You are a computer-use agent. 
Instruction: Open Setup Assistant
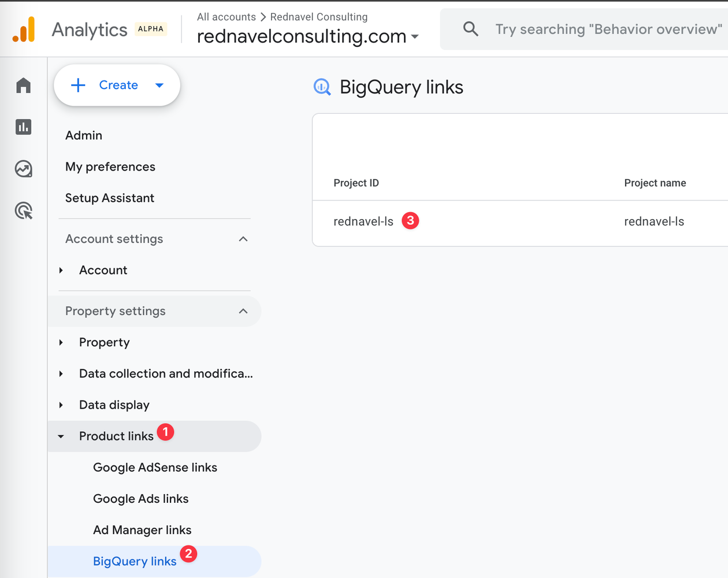point(110,198)
